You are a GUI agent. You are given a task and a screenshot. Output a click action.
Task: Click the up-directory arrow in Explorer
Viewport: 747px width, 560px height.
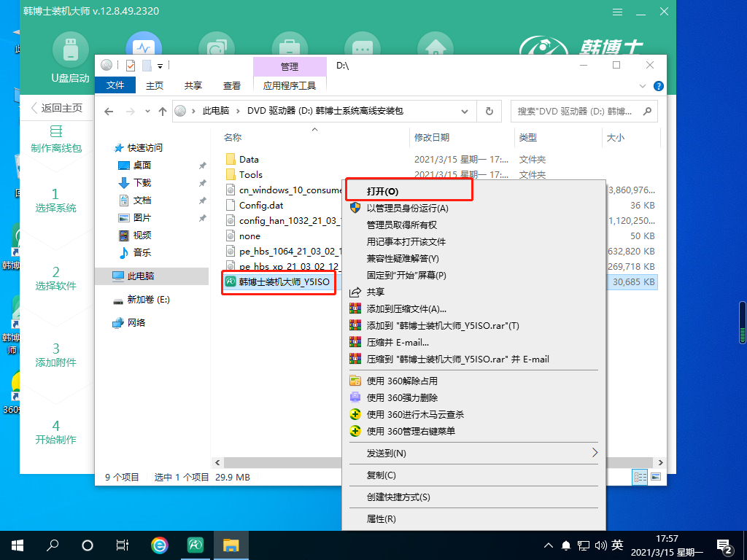tap(162, 112)
